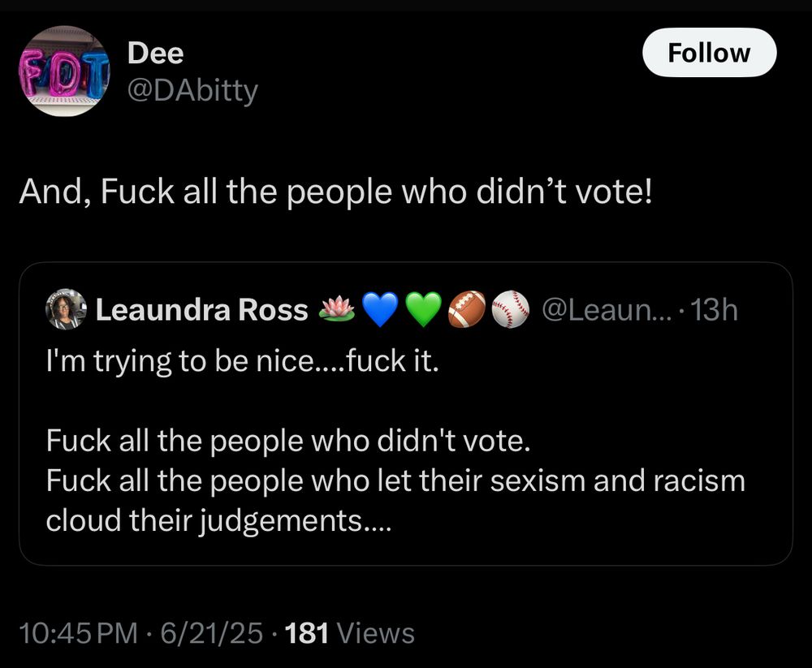View the 181 Views count

coord(351,633)
